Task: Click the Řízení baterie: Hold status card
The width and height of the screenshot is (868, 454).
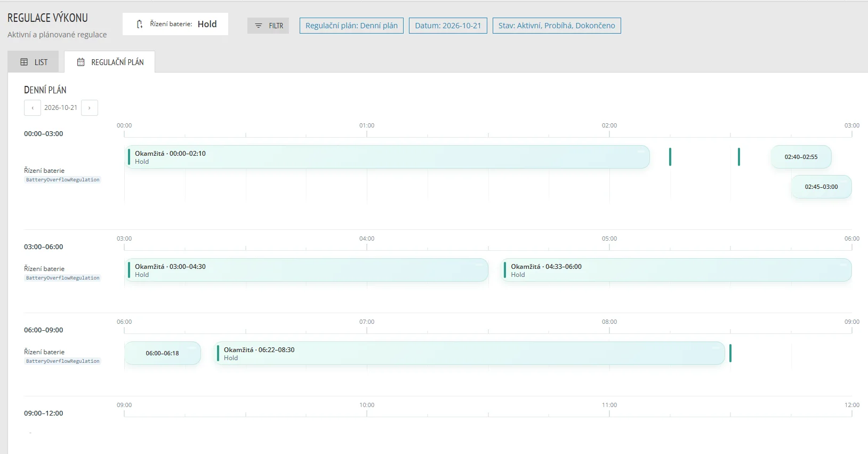Action: point(175,24)
